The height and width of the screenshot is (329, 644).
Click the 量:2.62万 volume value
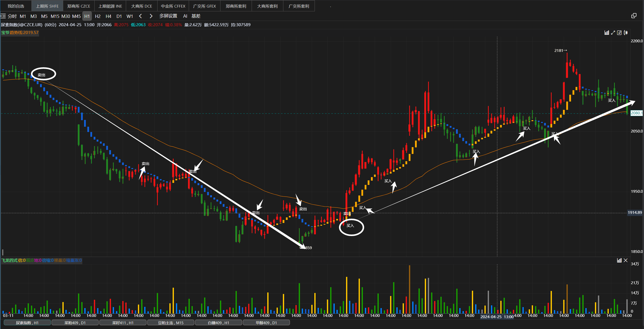193,25
